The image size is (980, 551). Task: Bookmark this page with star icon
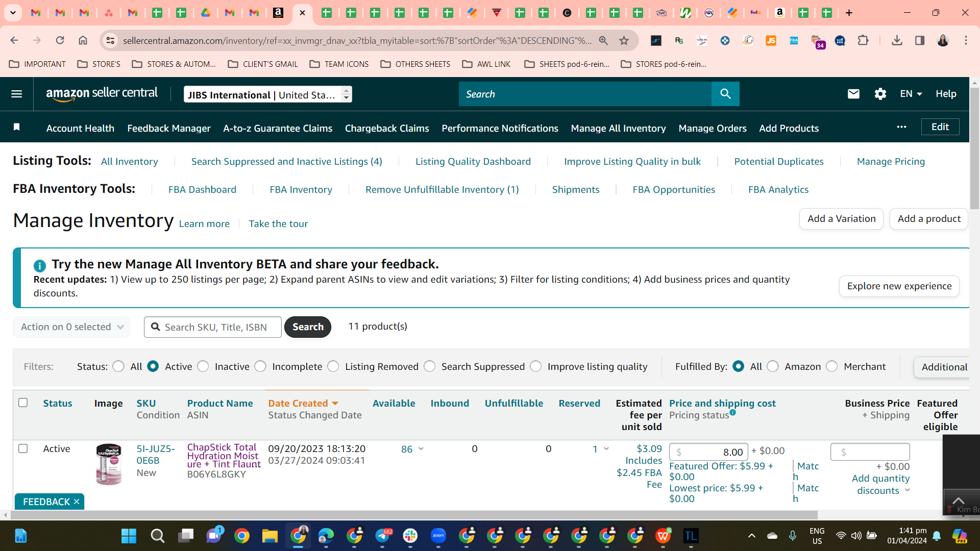[624, 40]
